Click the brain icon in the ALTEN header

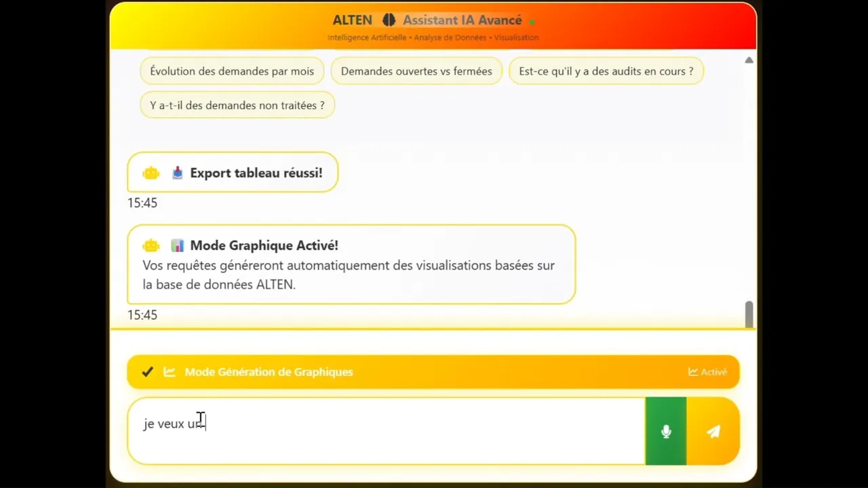pos(389,20)
